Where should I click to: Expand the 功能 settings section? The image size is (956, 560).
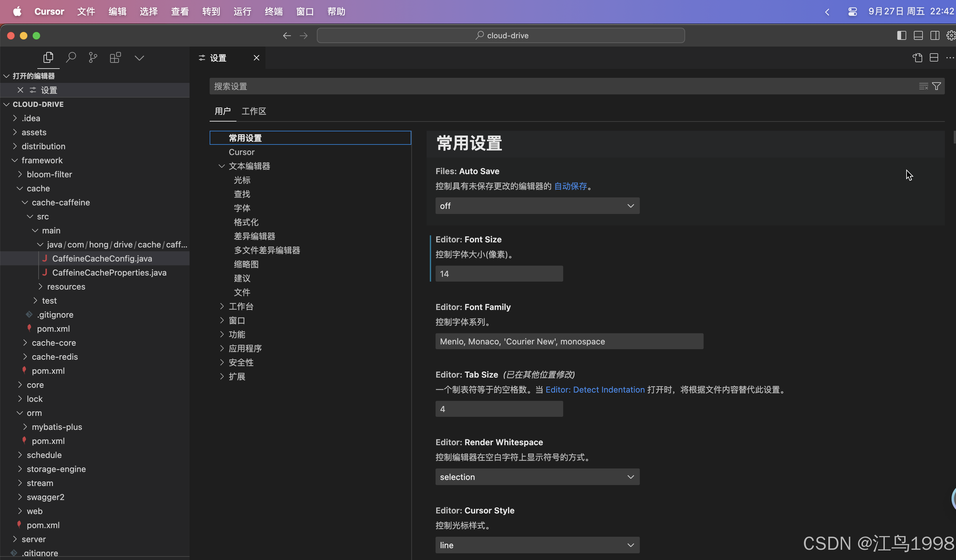point(222,335)
